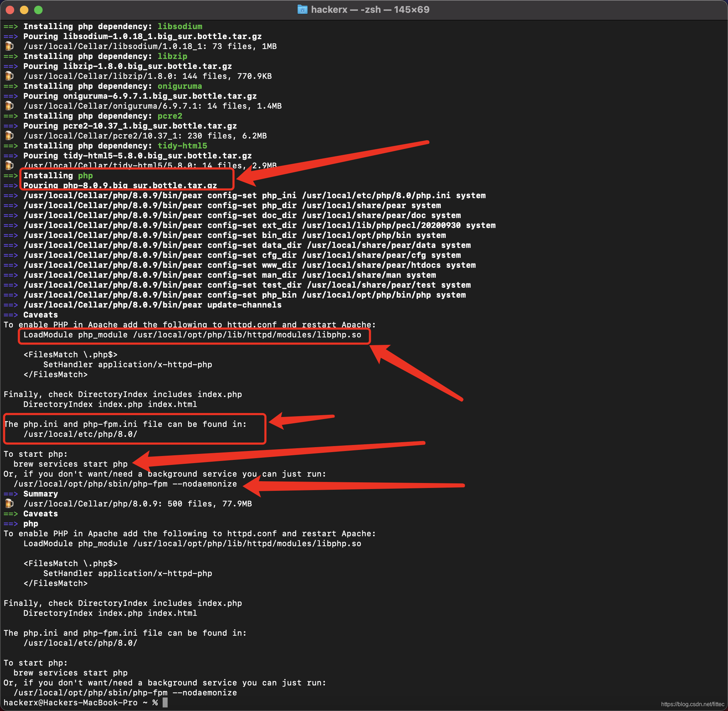Click '/usr/local/Cellar/oniguruma/6.9.7.1: 14 files, 1.4MB'

tap(152, 106)
